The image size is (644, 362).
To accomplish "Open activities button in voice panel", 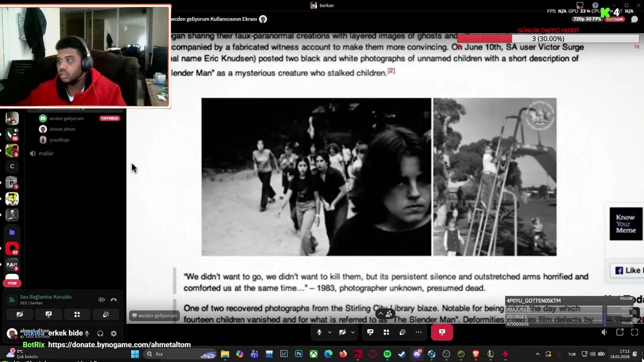I will click(x=77, y=314).
